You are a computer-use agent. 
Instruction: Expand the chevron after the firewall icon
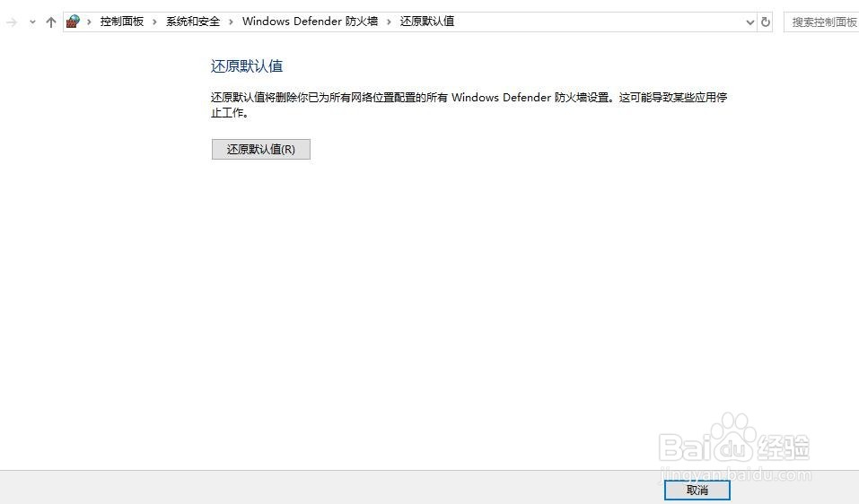(x=89, y=22)
